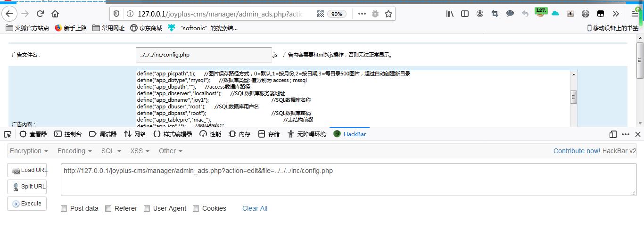The width and height of the screenshot is (644, 246).
Task: Click the 广告文件名 input field
Action: pyautogui.click(x=204, y=55)
